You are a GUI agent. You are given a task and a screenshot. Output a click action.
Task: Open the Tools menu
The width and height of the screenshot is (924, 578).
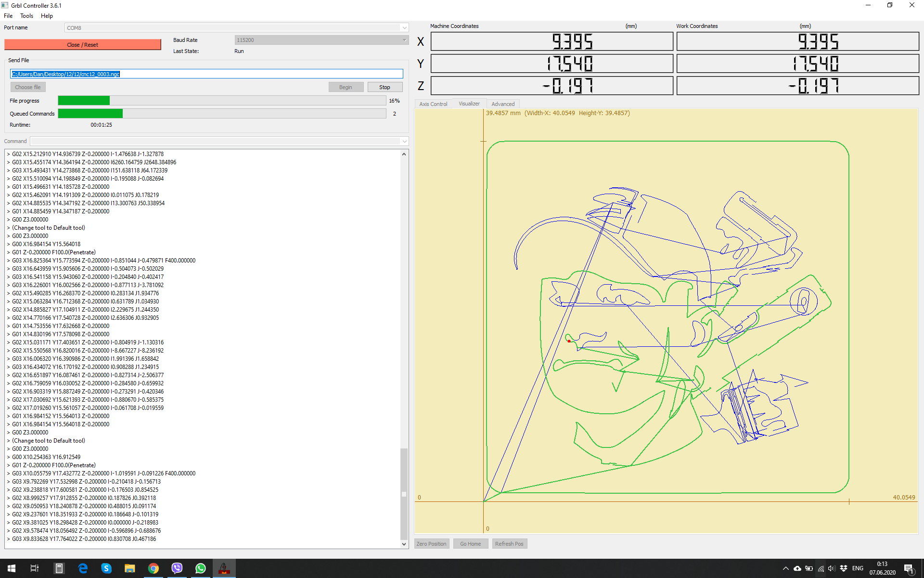26,16
